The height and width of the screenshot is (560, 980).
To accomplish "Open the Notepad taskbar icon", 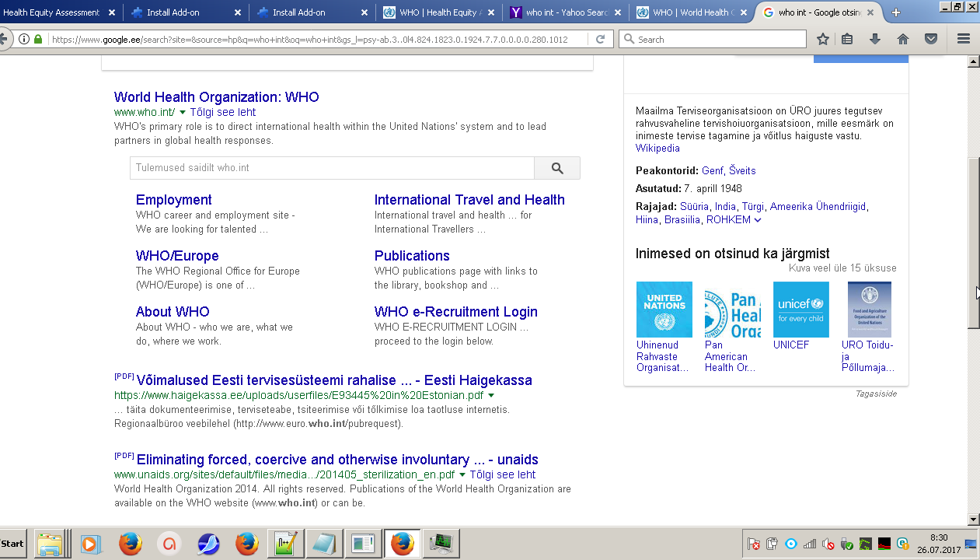I will (323, 544).
